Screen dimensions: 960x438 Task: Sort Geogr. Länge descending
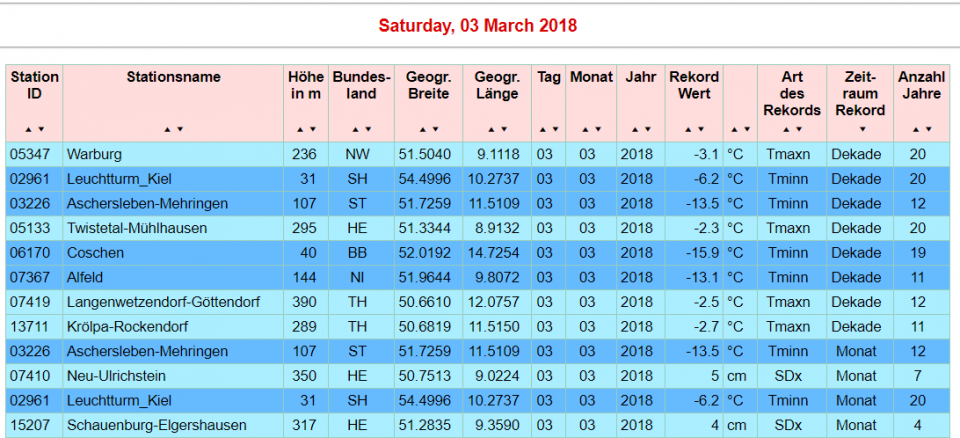502,129
